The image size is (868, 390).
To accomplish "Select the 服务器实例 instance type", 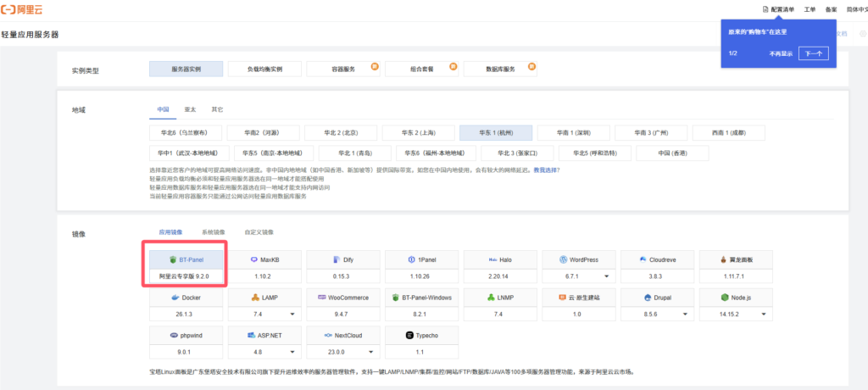I will [x=186, y=69].
